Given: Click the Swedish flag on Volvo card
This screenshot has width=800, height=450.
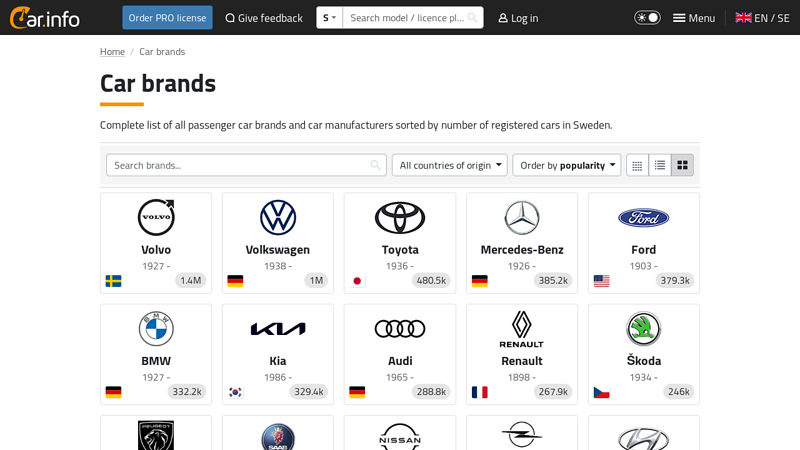Looking at the screenshot, I should 113,281.
